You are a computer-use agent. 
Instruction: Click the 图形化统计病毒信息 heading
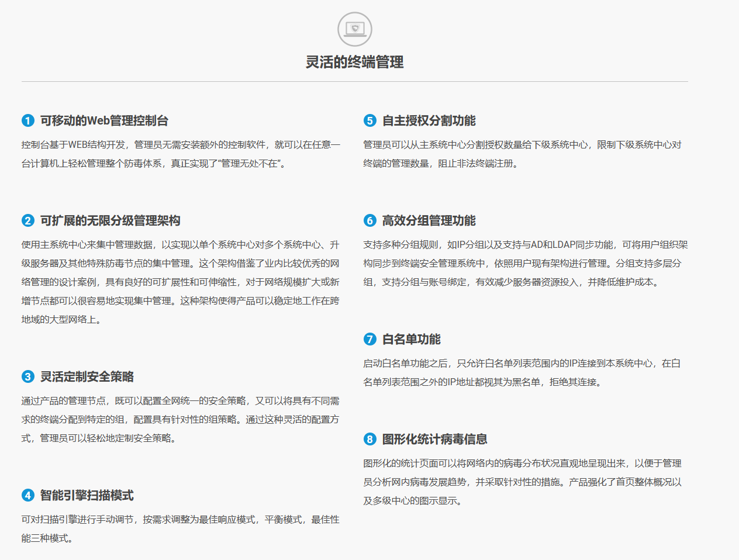pos(434,439)
